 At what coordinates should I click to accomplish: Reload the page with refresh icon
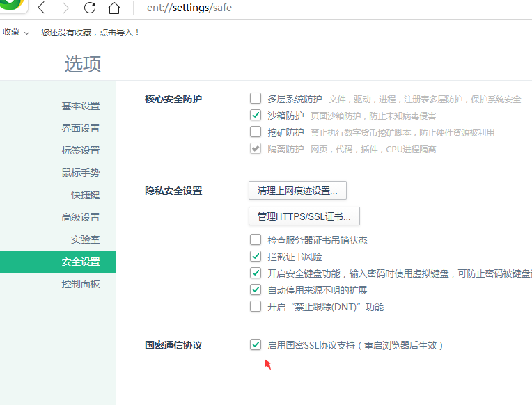[90, 8]
